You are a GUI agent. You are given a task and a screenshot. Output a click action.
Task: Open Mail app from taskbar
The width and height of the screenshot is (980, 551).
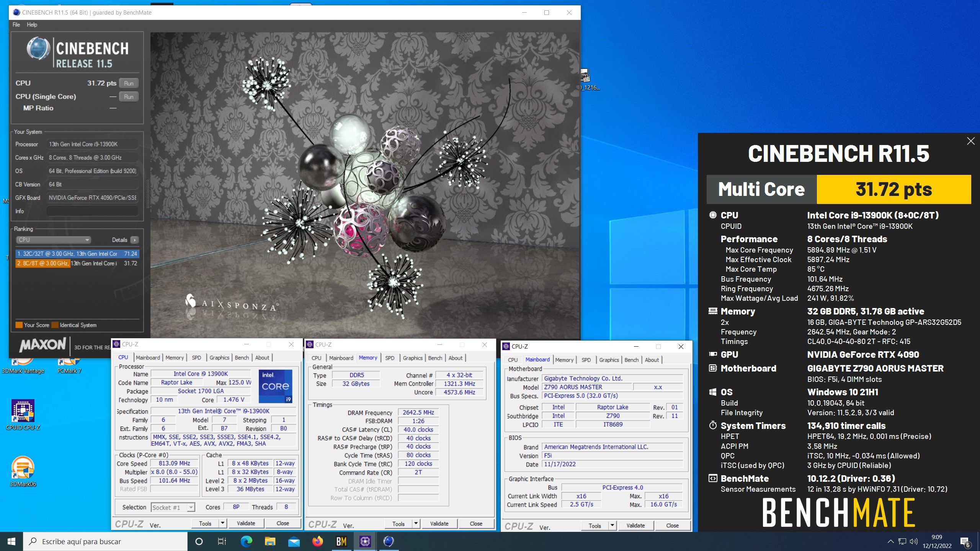[x=294, y=541]
